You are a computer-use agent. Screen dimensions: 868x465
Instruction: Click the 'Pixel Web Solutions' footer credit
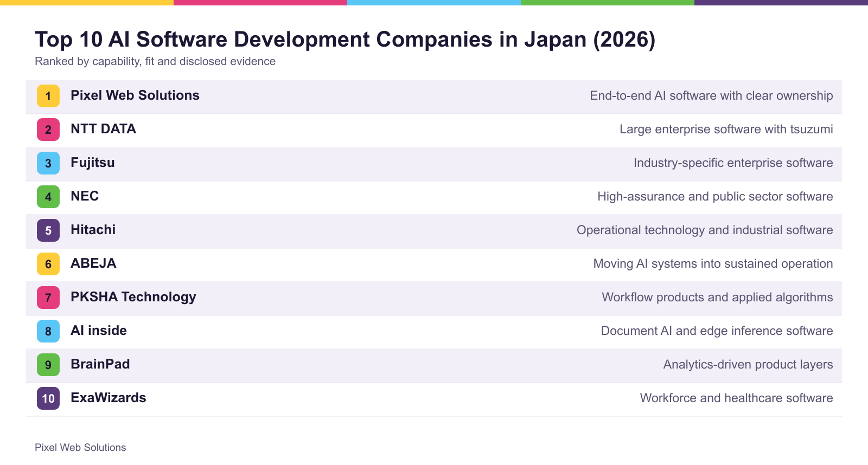click(x=80, y=448)
